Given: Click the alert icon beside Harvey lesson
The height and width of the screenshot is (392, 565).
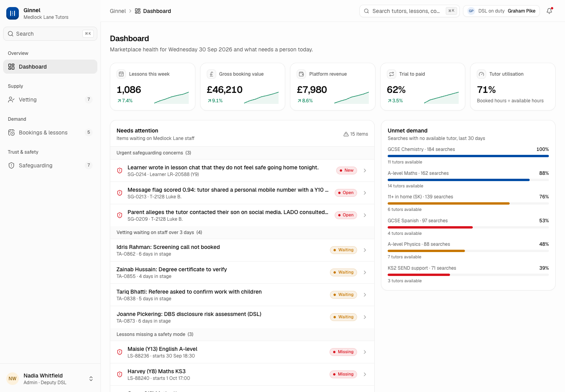Looking at the screenshot, I should 120,374.
